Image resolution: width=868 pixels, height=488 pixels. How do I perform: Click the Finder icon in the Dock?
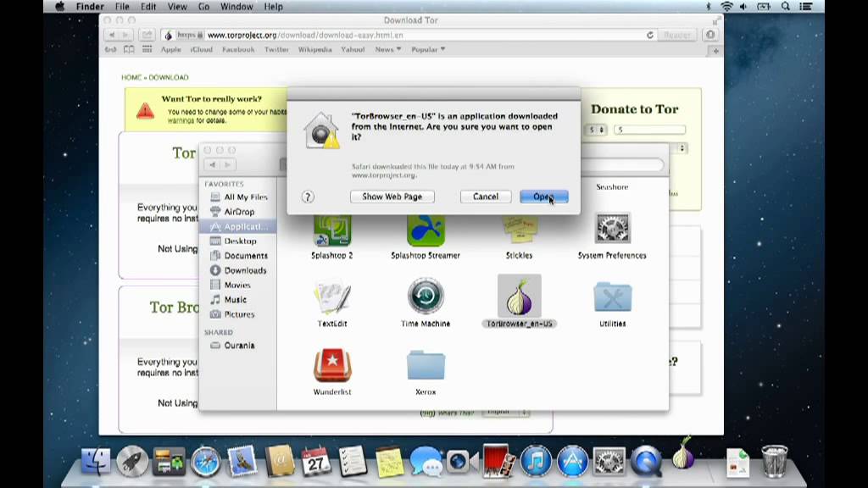point(96,462)
